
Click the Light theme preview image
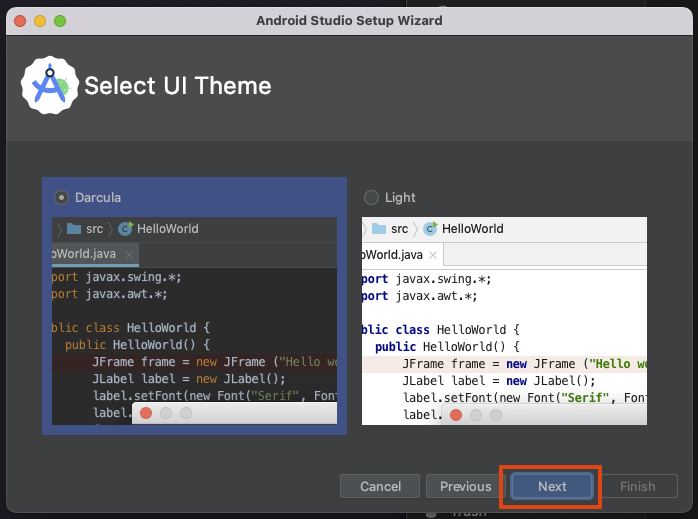point(504,321)
